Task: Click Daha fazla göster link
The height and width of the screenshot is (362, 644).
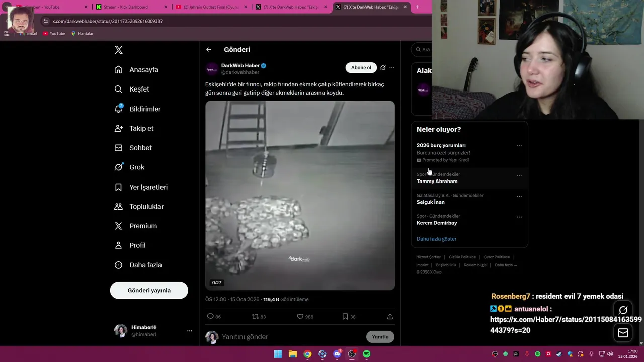Action: [x=436, y=239]
